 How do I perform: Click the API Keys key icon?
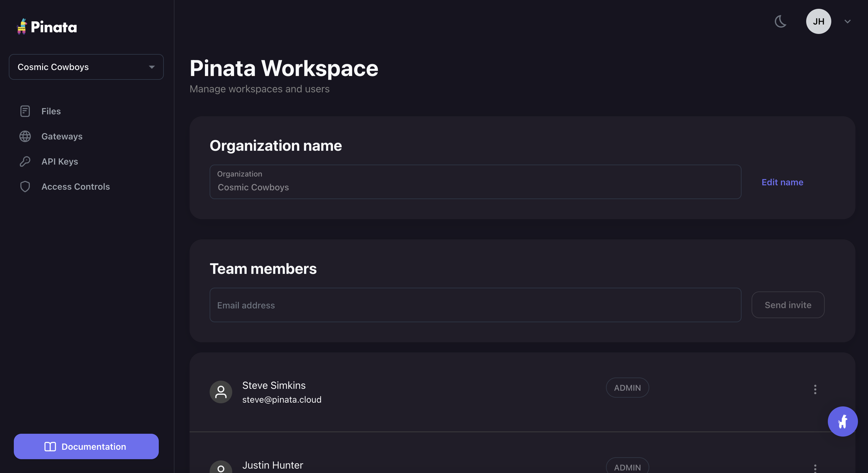click(25, 161)
